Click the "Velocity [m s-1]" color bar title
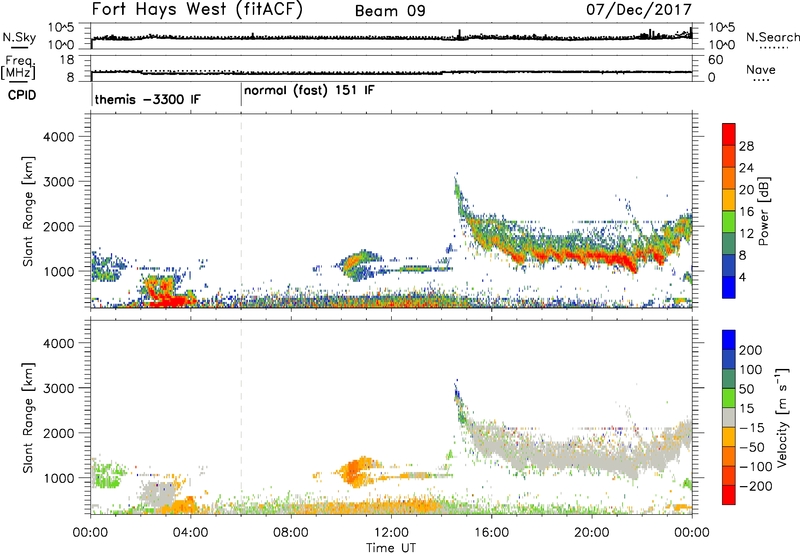This screenshot has height=554, width=800. click(x=782, y=417)
